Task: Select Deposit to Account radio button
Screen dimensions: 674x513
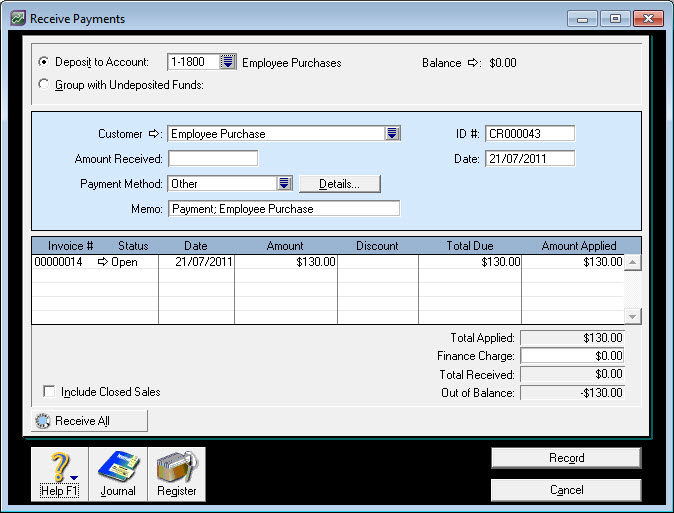Action: [43, 62]
